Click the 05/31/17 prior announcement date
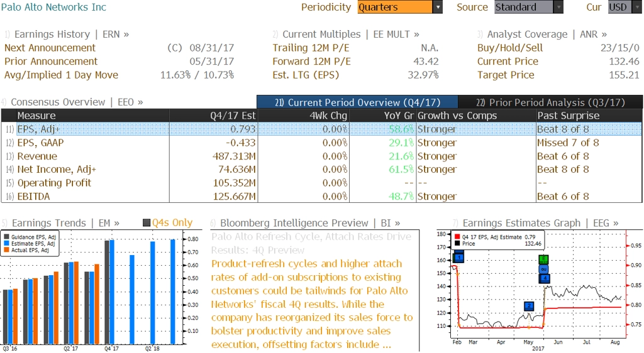Screen dimensions: 644x353 211,61
